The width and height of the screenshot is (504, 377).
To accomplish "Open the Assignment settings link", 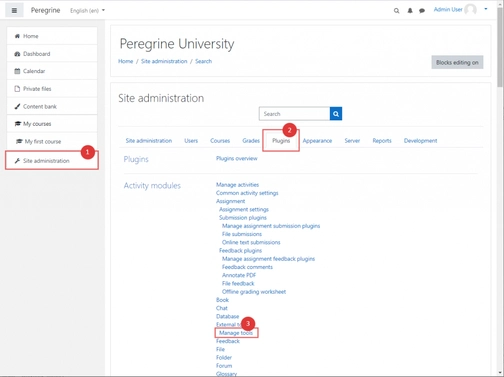I will coord(244,209).
